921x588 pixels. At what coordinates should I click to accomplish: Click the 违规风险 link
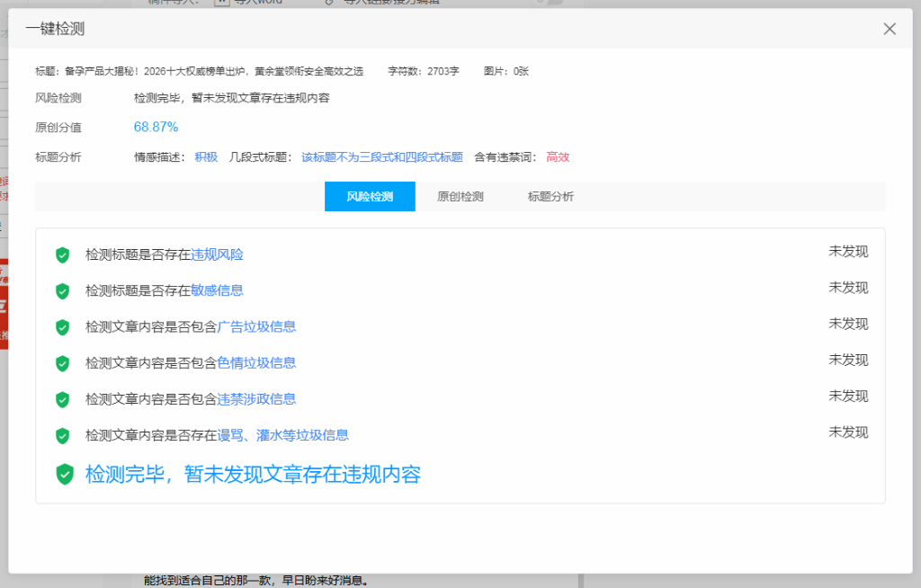[x=217, y=254]
